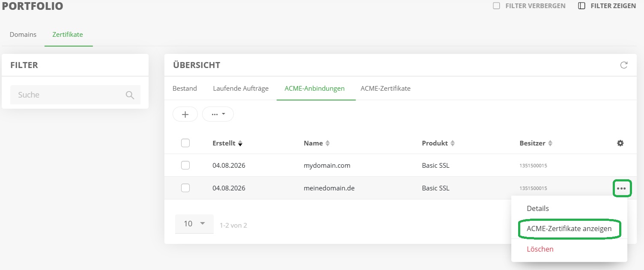The height and width of the screenshot is (270, 644).
Task: Click Basic SSL in meinedomain.de row
Action: click(x=435, y=188)
